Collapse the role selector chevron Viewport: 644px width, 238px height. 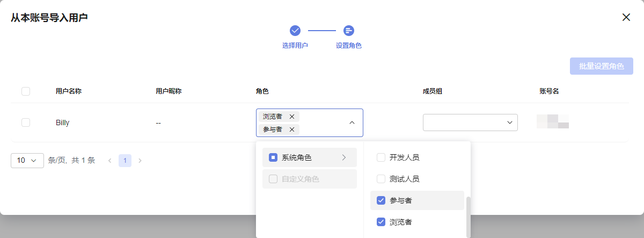(352, 122)
